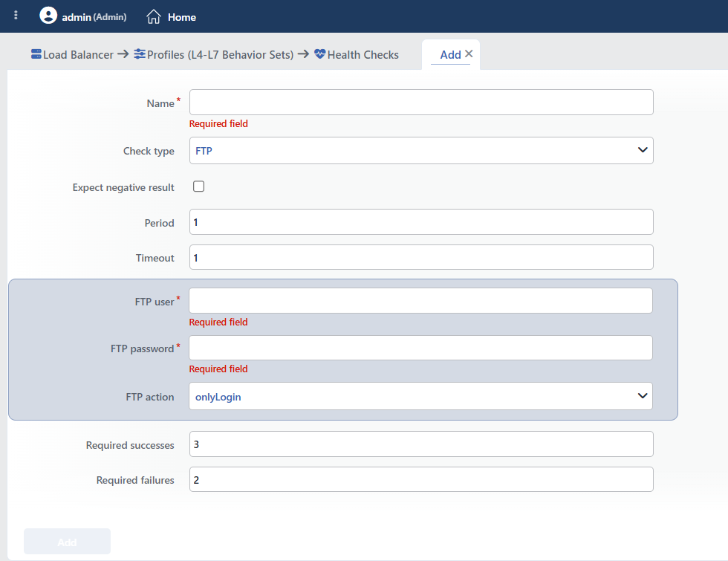Click Required field message under Name

point(218,123)
